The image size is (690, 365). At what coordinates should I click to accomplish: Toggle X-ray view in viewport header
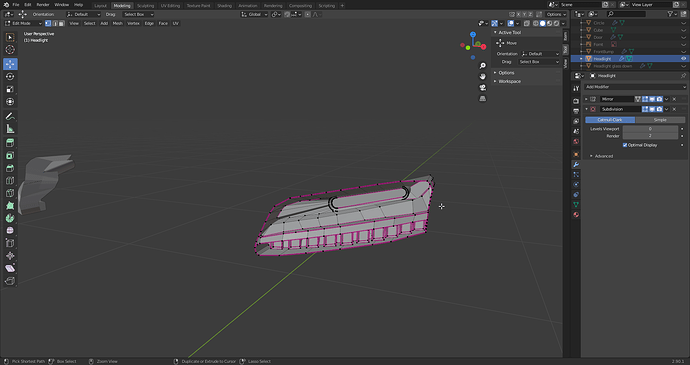[x=527, y=23]
